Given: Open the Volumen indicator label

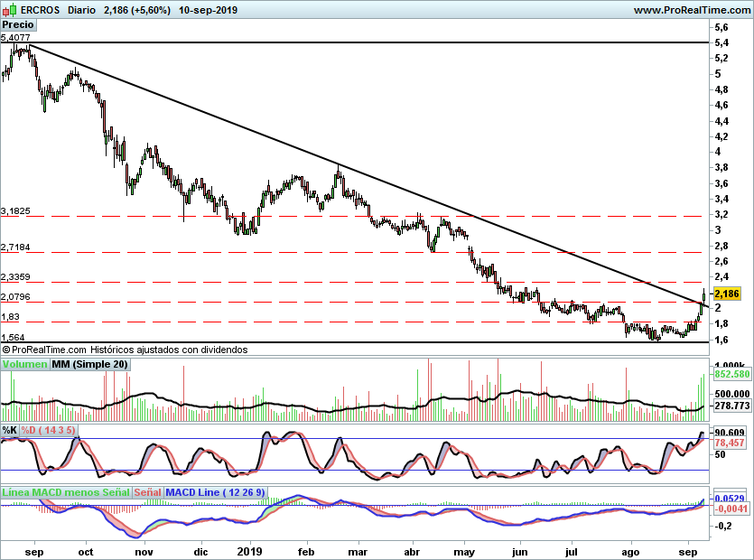Looking at the screenshot, I should pyautogui.click(x=24, y=364).
